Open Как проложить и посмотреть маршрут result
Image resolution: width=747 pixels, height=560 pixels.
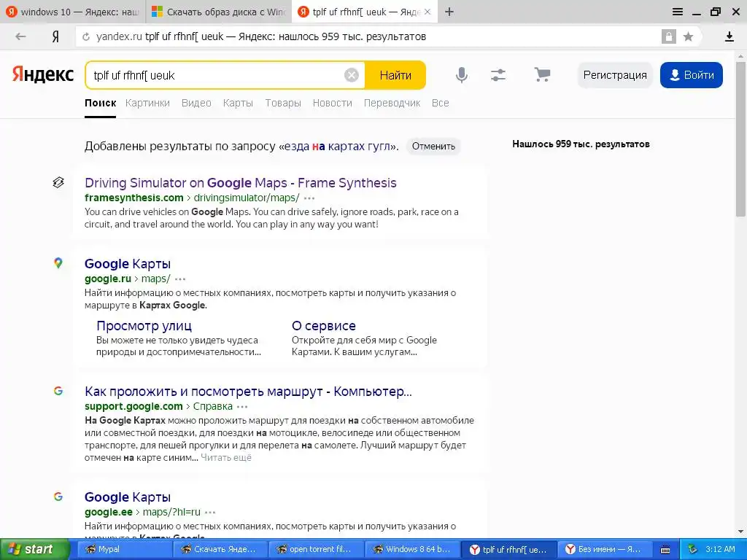tap(248, 392)
